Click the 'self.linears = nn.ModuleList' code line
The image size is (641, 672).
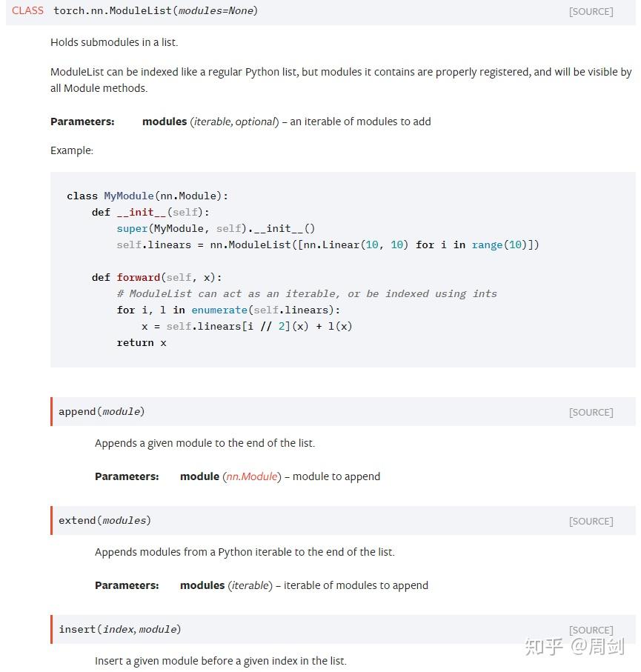tap(328, 244)
